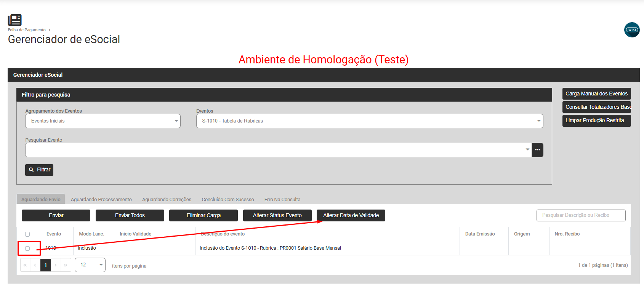Click the '1 de 1 páginas' pagination summary
The width and height of the screenshot is (644, 292).
pos(603,265)
